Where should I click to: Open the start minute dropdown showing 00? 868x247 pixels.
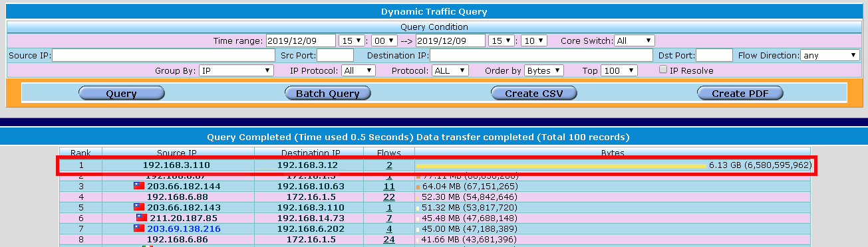coord(384,41)
